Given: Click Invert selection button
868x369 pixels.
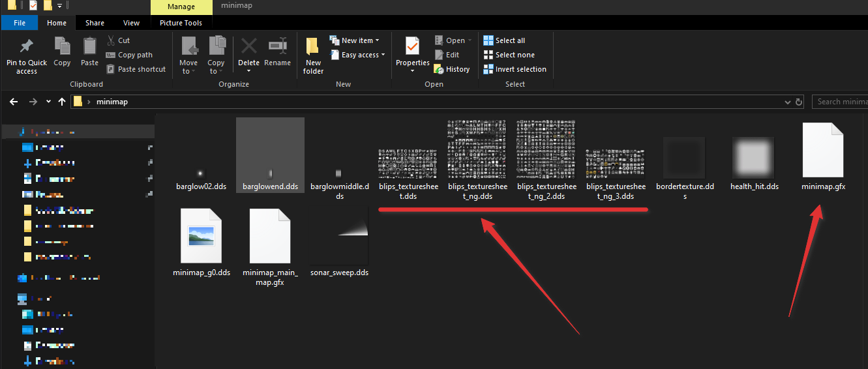Looking at the screenshot, I should (515, 69).
